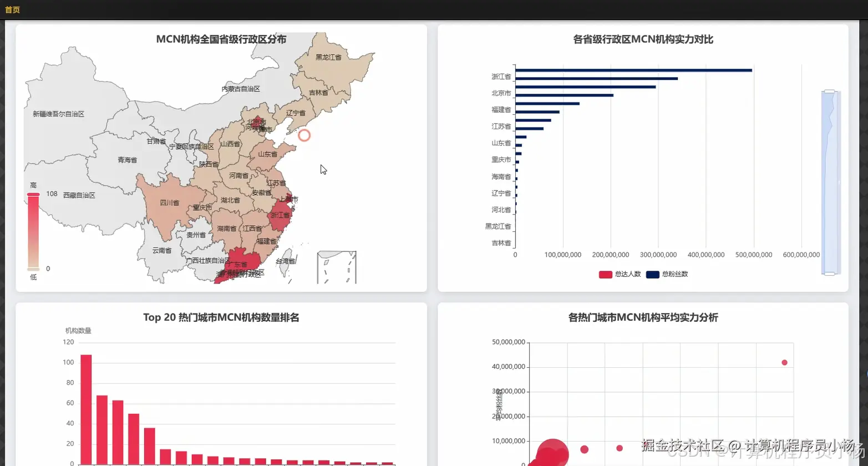Click the title MCN机构全国省级行政区分布
The image size is (868, 466).
221,39
